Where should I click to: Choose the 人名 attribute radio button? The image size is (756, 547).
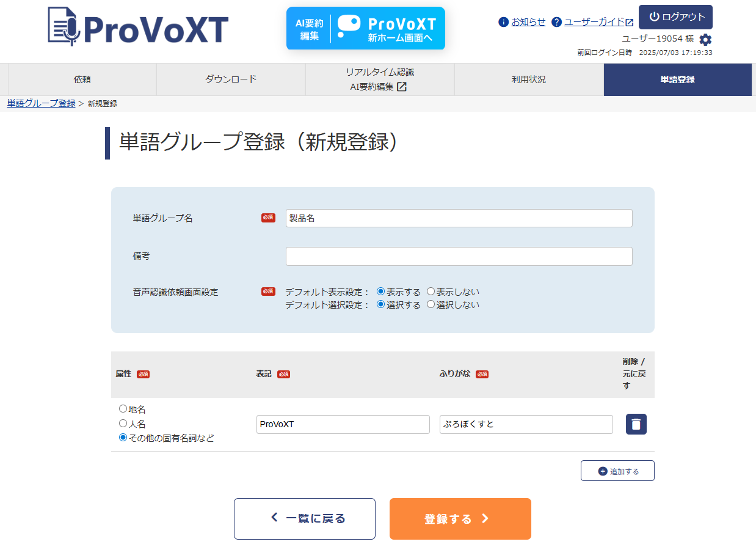[123, 423]
